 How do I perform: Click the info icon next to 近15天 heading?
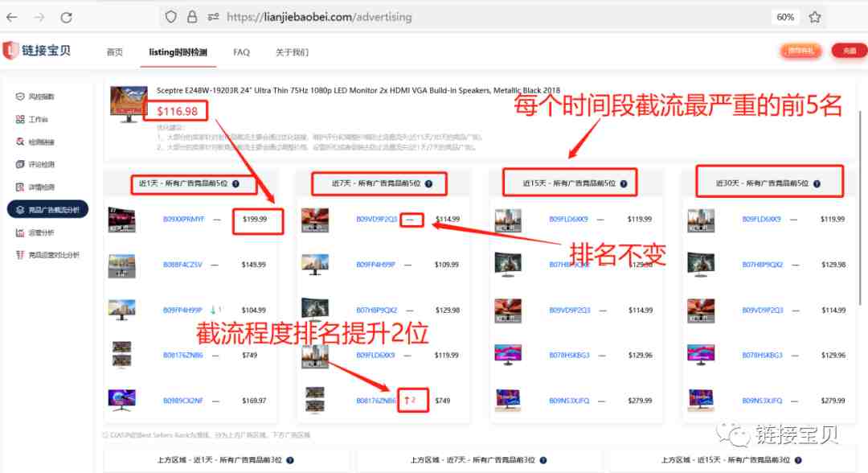pos(624,183)
